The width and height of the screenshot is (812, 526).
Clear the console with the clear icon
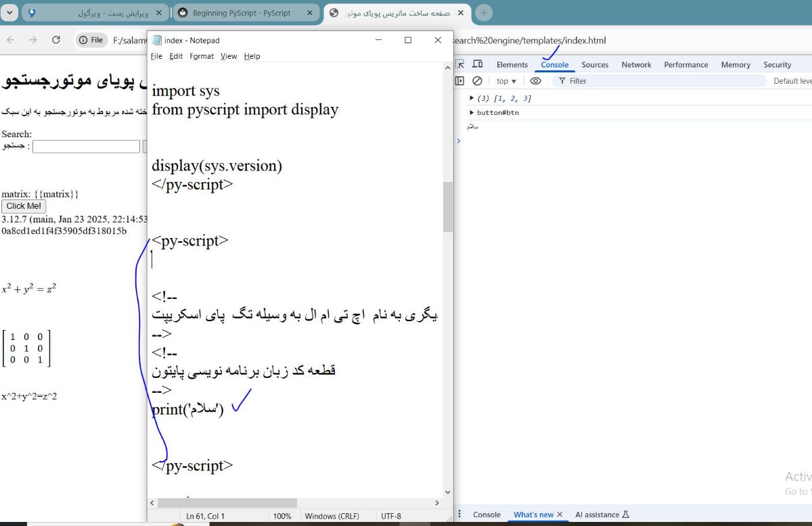pyautogui.click(x=478, y=80)
